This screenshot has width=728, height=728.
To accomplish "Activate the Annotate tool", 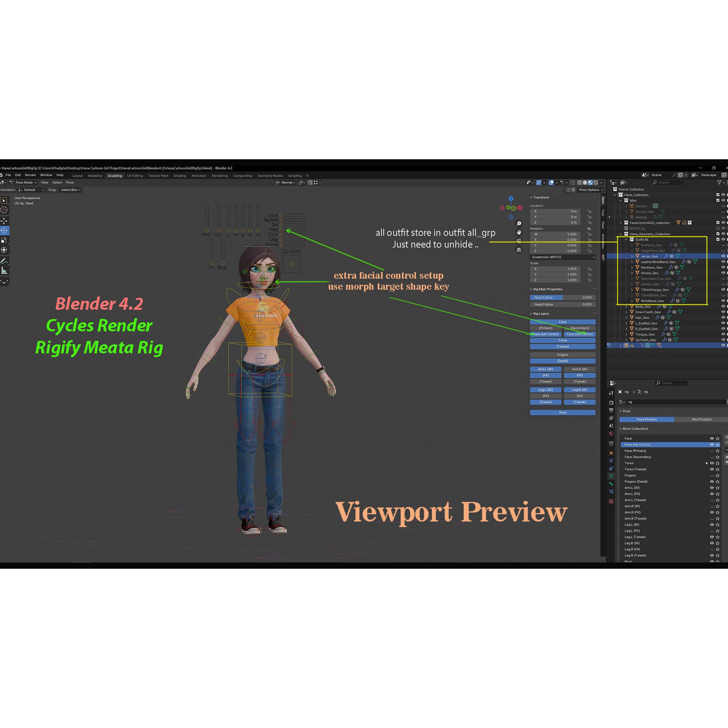I will [x=4, y=260].
